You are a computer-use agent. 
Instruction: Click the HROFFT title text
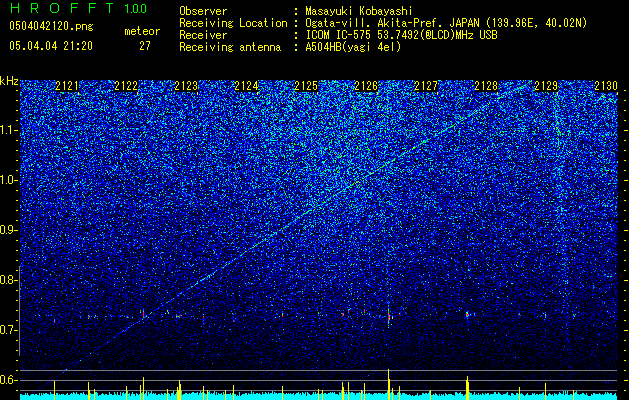(63, 8)
